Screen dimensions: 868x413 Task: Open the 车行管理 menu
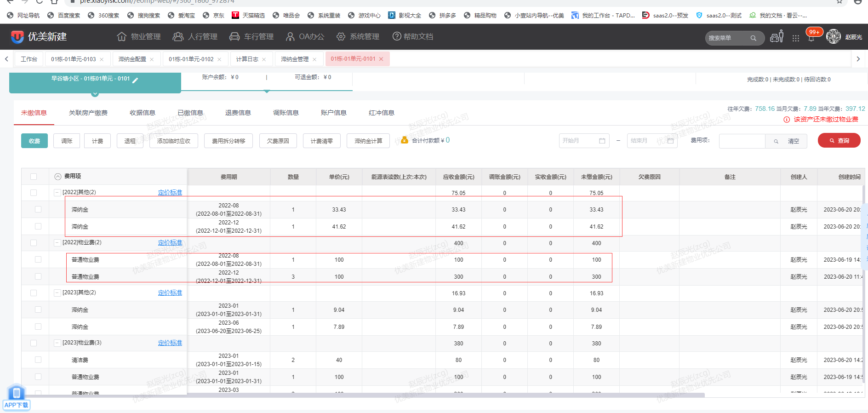(x=251, y=37)
